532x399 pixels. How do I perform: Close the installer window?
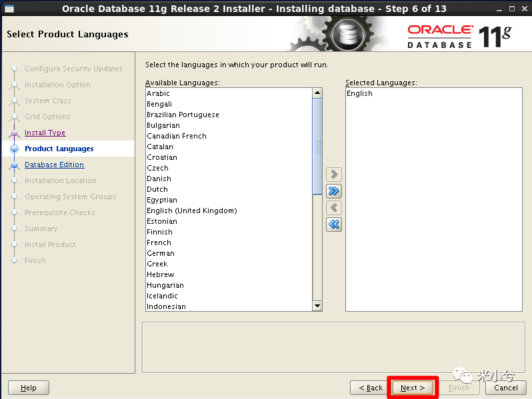coord(525,9)
